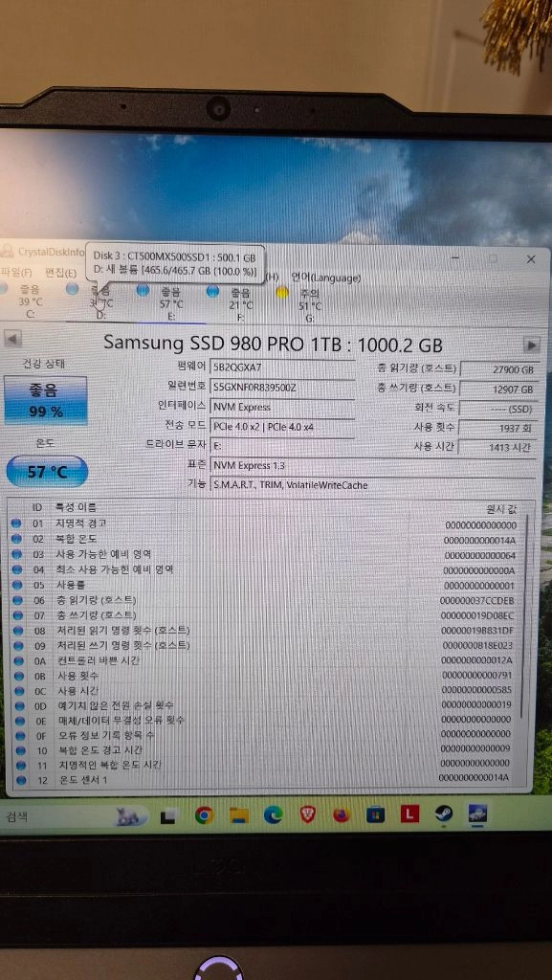Image resolution: width=552 pixels, height=980 pixels.
Task: Open the 언어(Language) menu
Action: pyautogui.click(x=325, y=277)
